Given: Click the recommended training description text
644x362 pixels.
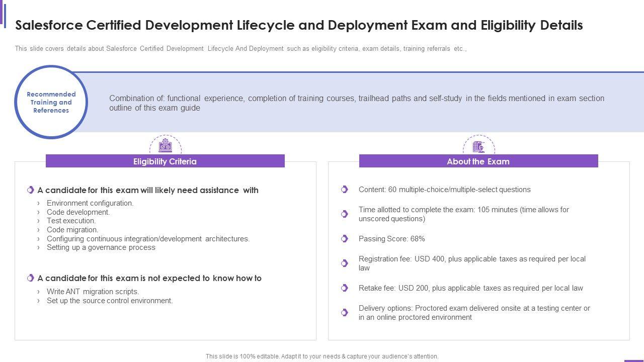Looking at the screenshot, I should coord(356,103).
